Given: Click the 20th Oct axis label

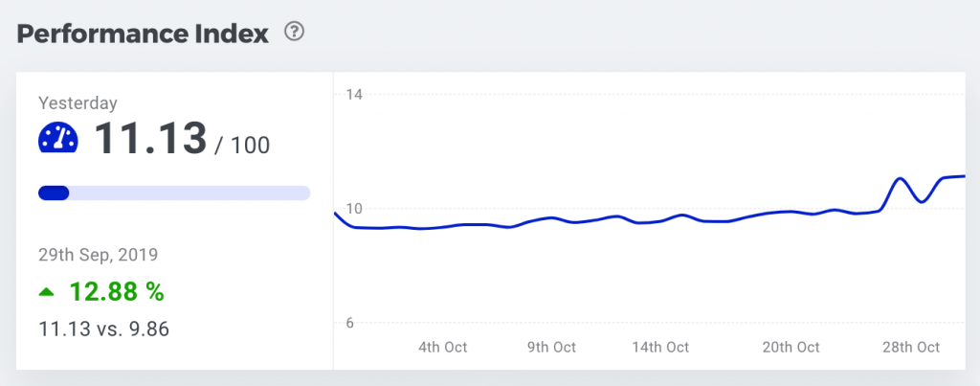Looking at the screenshot, I should (x=791, y=347).
